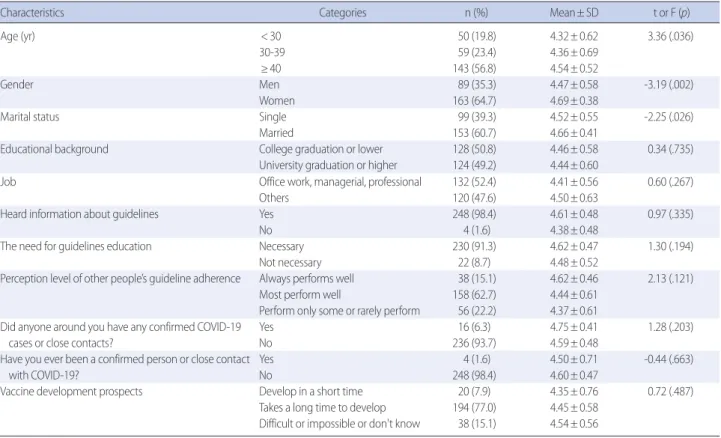
Task: Select the statistic 2.13 (.121)
Action: click(x=670, y=279)
